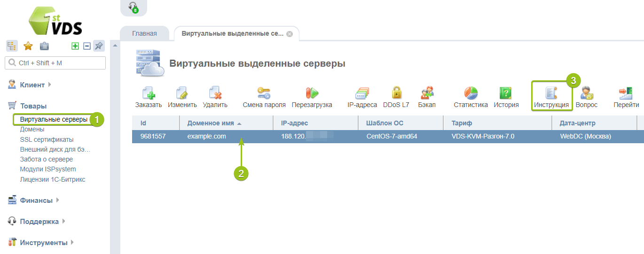Show the menu tree view icon

pos(12,46)
